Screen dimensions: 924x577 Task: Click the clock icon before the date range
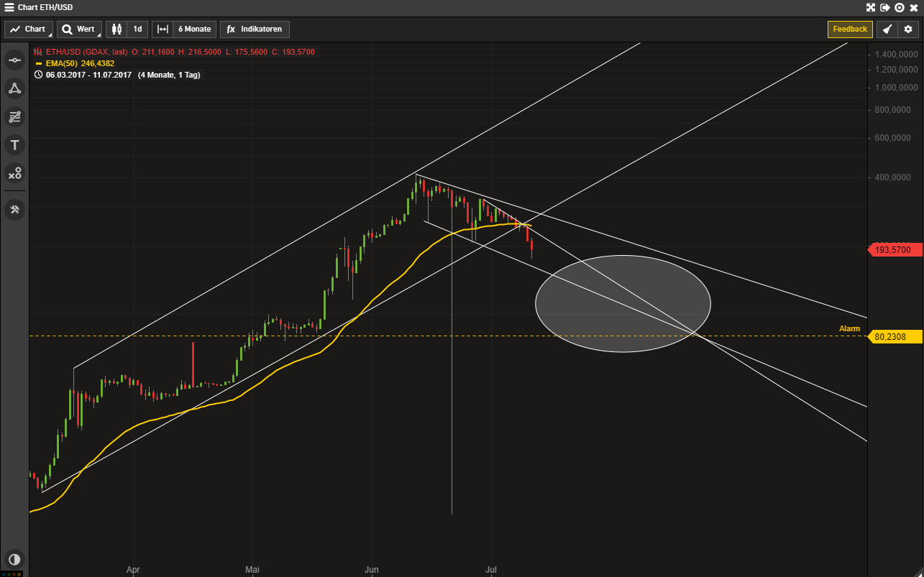(x=39, y=75)
